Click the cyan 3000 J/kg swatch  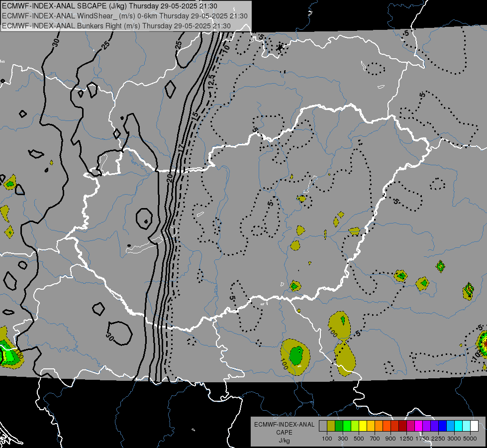tap(459, 426)
